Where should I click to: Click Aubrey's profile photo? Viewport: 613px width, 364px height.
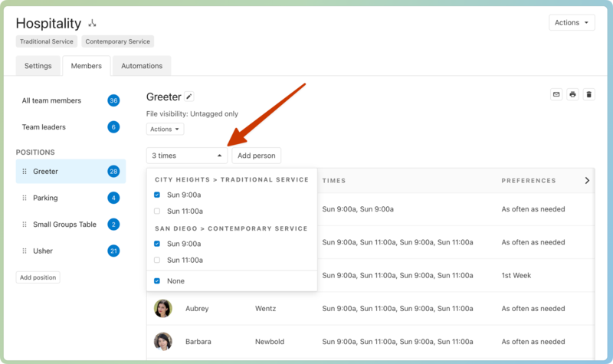click(162, 308)
